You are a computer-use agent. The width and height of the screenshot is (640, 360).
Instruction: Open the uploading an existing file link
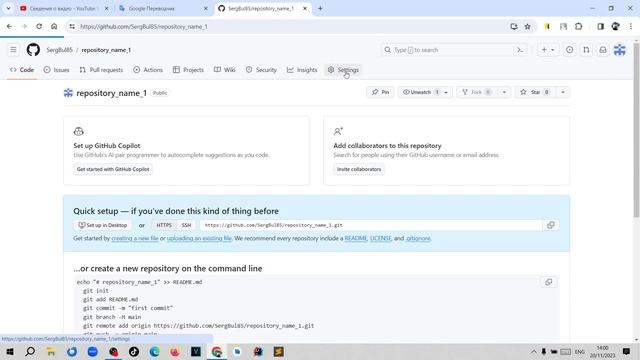199,238
